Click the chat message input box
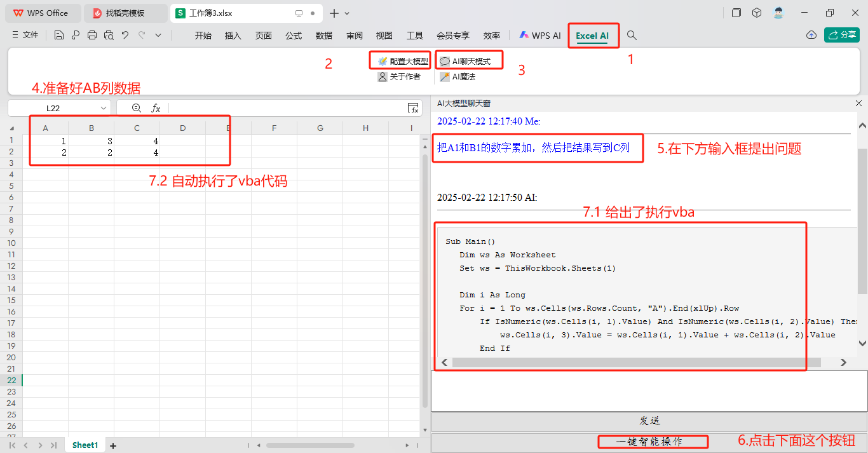The width and height of the screenshot is (868, 453). pyautogui.click(x=649, y=391)
